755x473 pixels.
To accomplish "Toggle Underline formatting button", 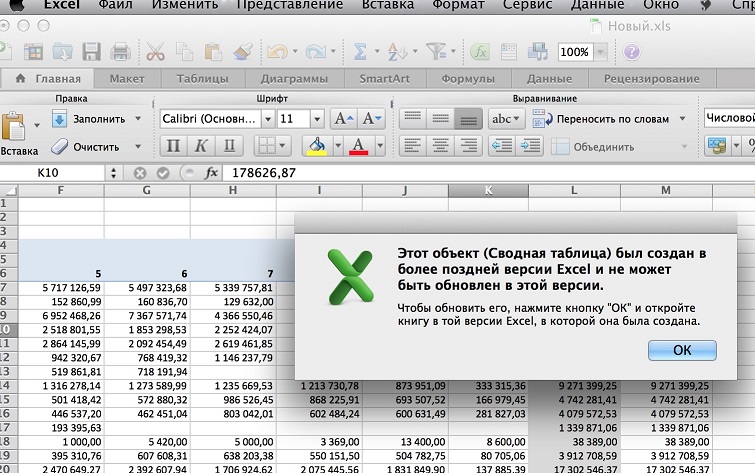I will pyautogui.click(x=230, y=146).
